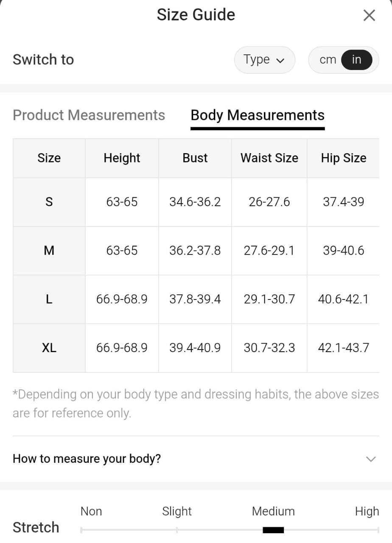Select the "in" unit option
This screenshot has height=543, width=392.
tap(356, 60)
